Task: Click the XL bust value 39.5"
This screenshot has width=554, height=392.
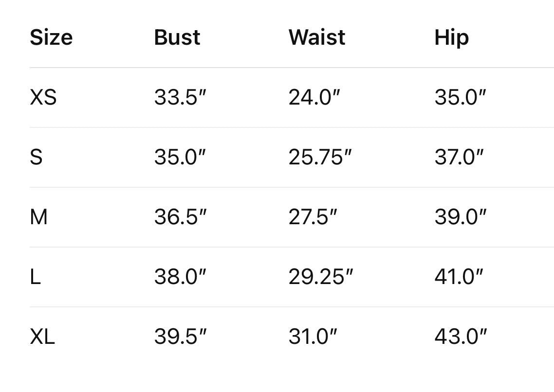Action: [x=180, y=337]
